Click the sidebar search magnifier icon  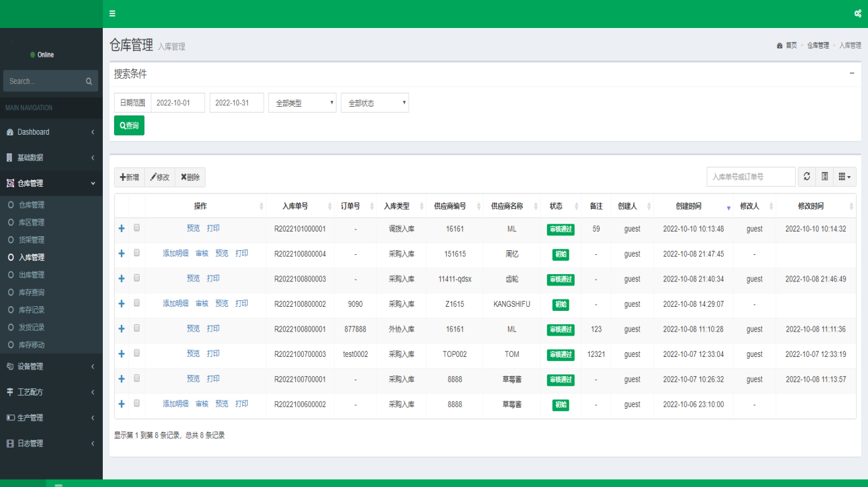coord(89,81)
